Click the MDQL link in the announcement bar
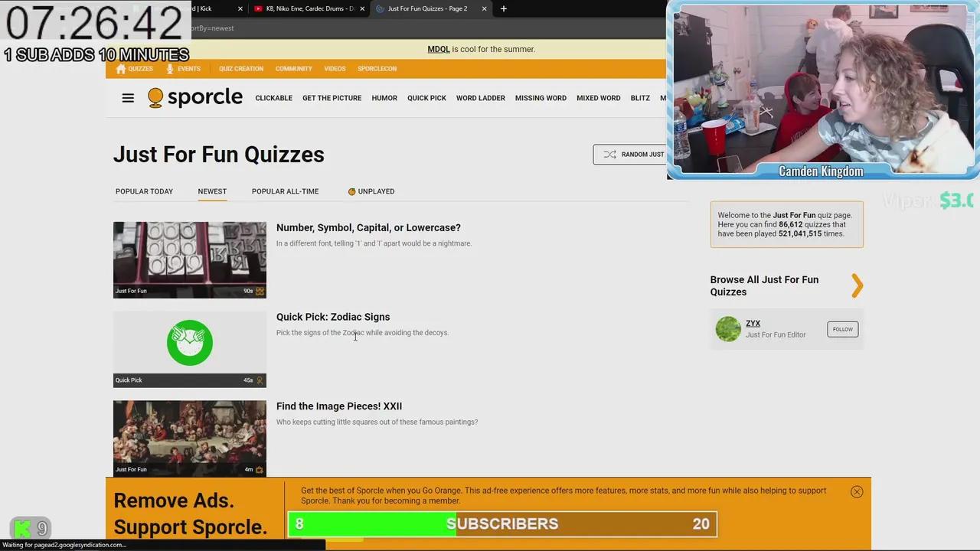 [439, 49]
